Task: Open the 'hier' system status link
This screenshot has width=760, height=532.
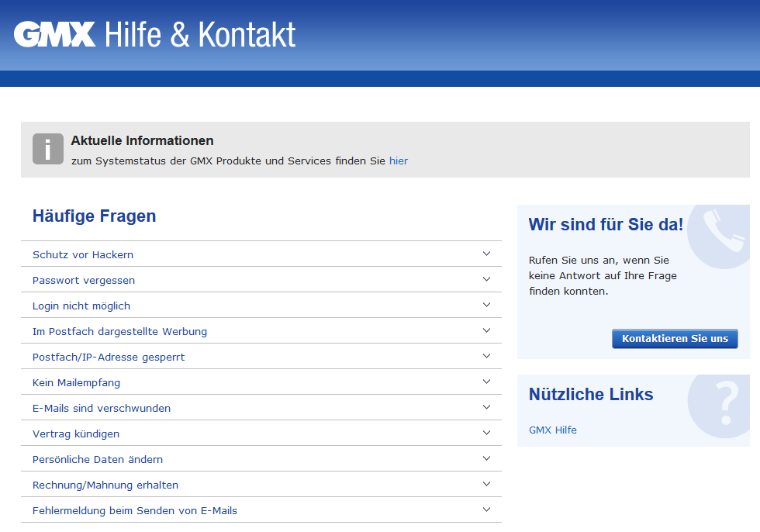Action: 399,161
